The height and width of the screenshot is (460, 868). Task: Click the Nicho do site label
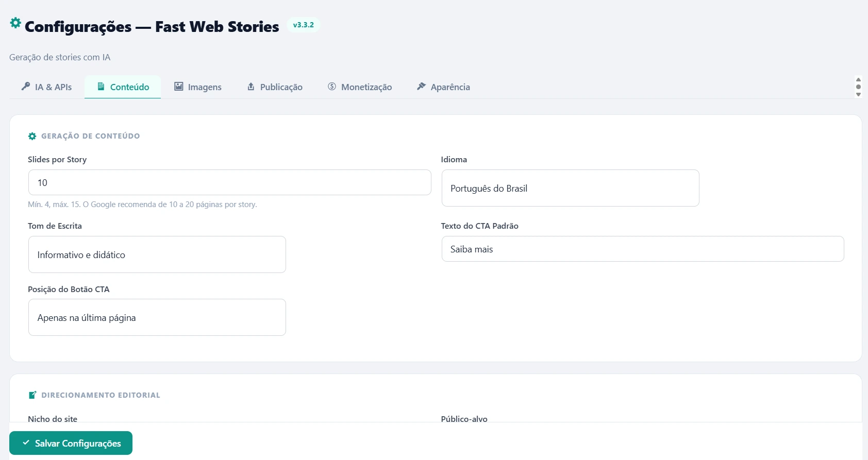coord(53,419)
